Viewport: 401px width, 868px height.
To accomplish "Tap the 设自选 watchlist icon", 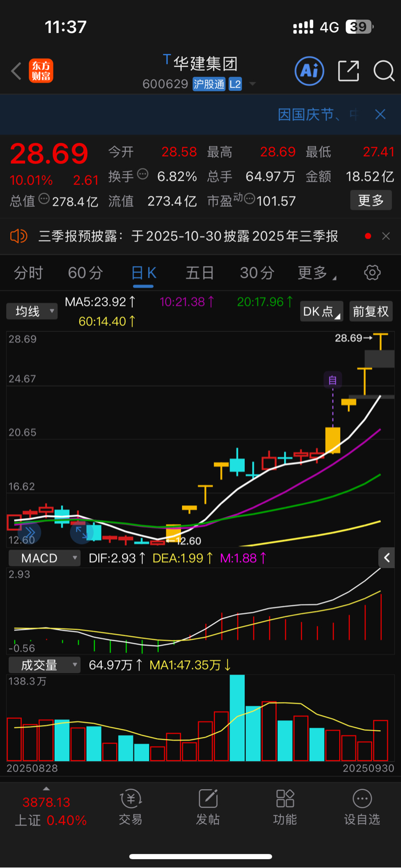I will 362,807.
